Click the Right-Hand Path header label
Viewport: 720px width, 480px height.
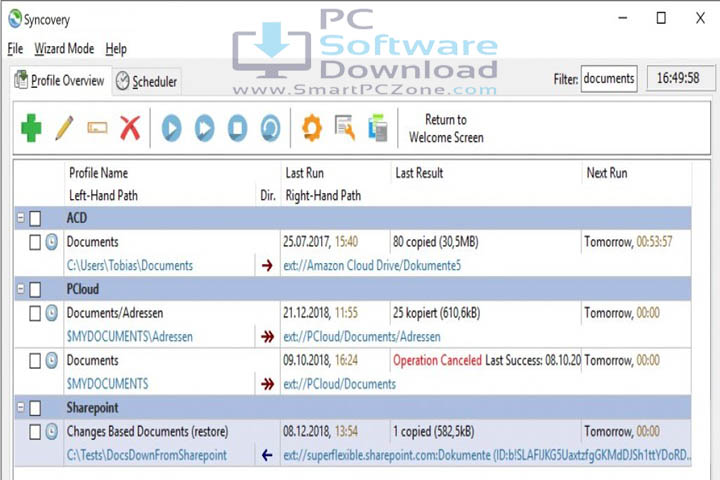pos(323,196)
